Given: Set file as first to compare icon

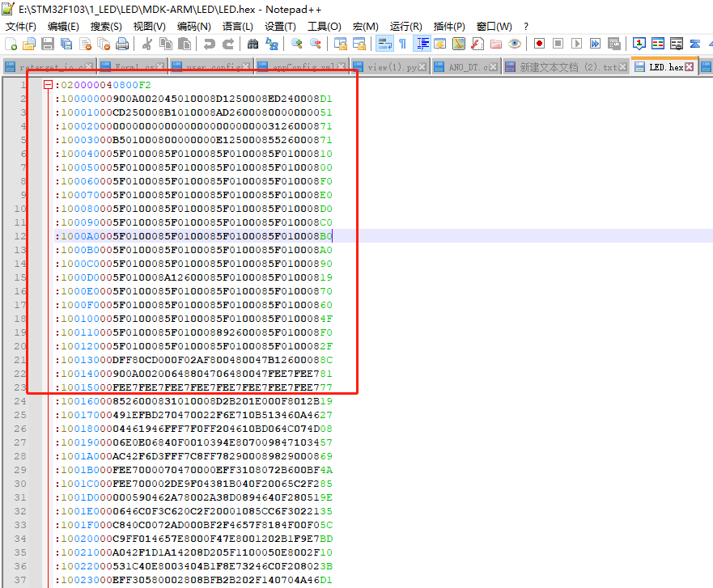Looking at the screenshot, I should (639, 44).
